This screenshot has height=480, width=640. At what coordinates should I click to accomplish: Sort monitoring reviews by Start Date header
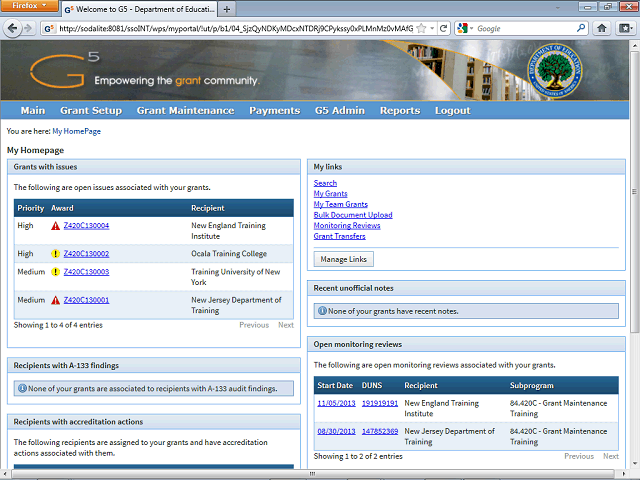pyautogui.click(x=335, y=386)
